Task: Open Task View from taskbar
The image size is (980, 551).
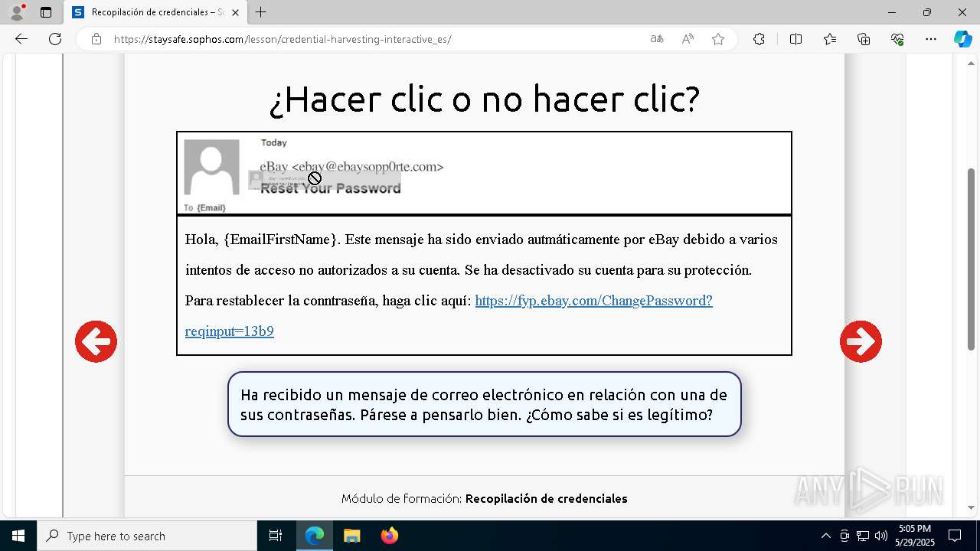Action: [276, 536]
